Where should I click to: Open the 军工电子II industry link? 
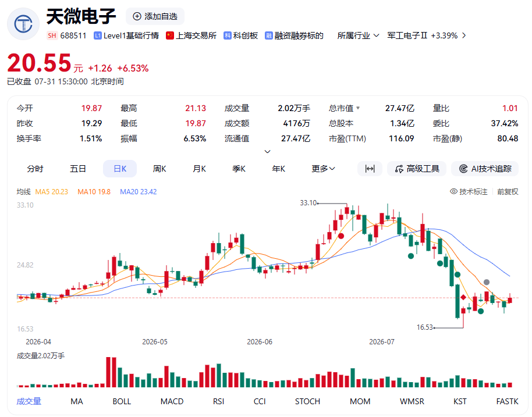click(x=407, y=35)
